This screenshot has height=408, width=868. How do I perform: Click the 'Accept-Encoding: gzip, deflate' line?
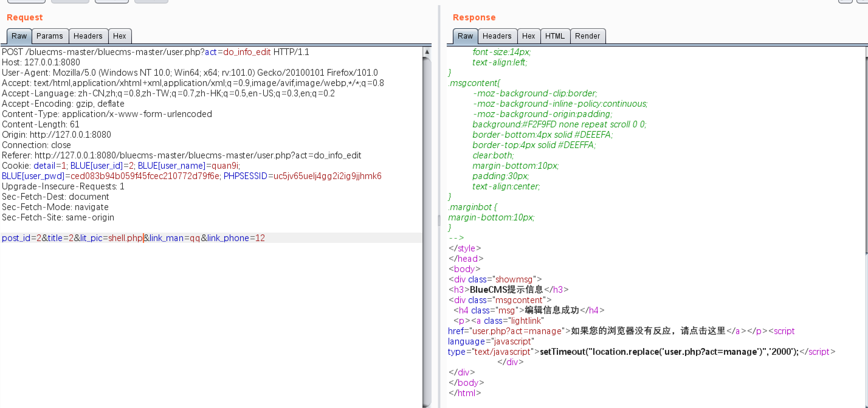pos(63,103)
